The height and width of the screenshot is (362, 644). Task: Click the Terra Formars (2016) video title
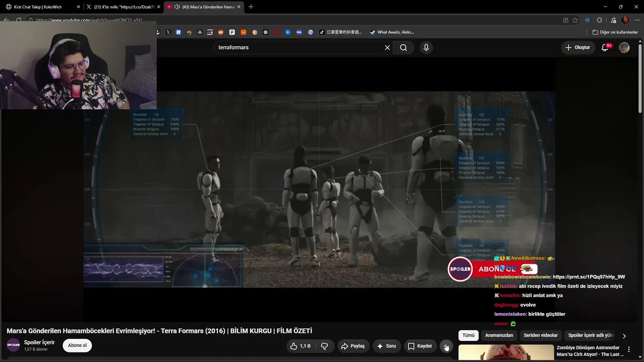[159, 331]
